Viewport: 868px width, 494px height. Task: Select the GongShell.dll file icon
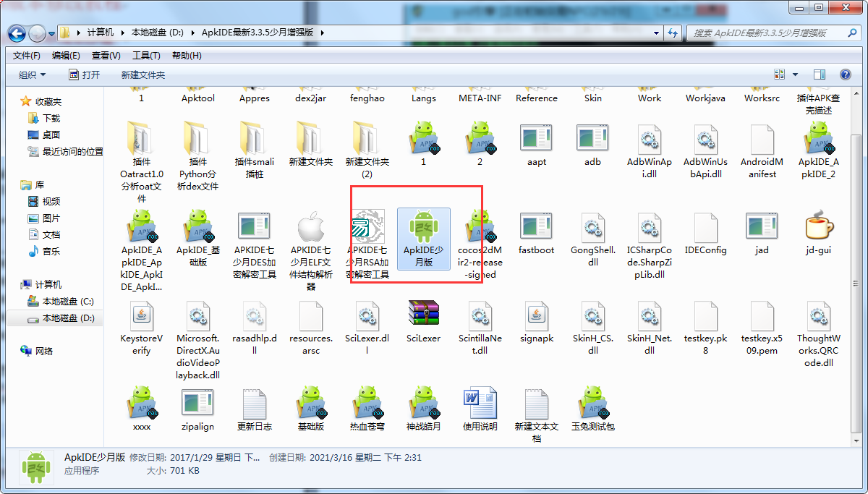pos(593,227)
